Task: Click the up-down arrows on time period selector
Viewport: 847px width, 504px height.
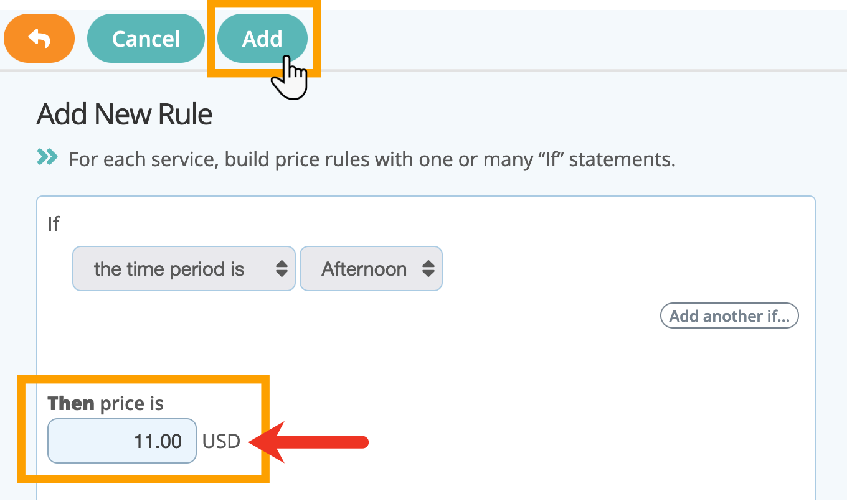Action: click(282, 269)
